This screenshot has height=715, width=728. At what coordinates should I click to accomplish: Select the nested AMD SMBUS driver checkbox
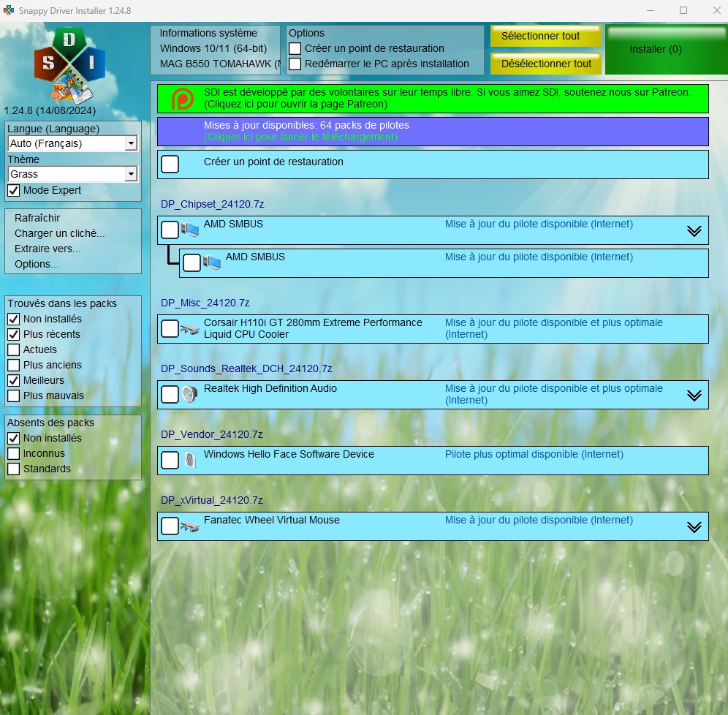click(192, 262)
